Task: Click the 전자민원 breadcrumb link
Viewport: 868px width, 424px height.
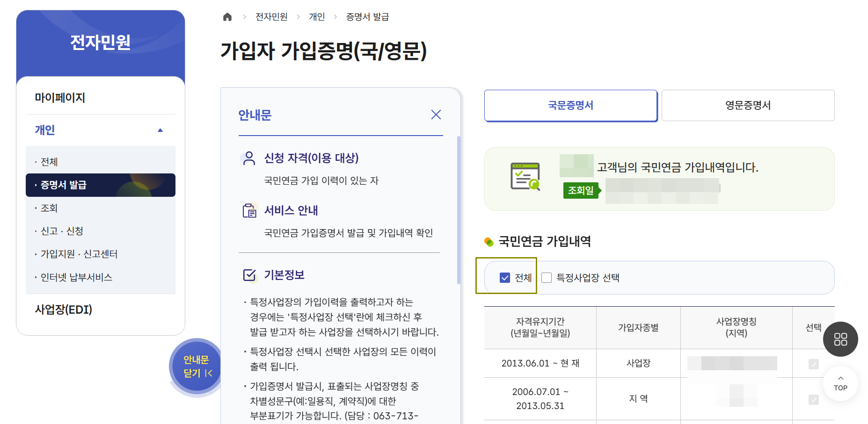Action: point(270,16)
